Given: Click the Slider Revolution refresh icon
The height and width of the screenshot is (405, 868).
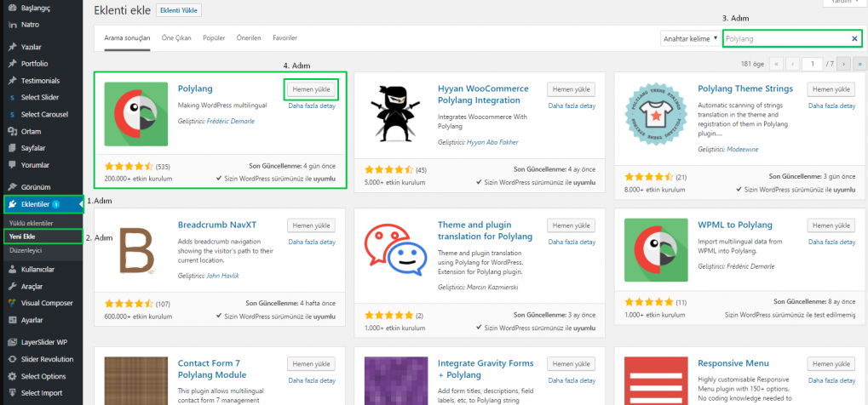Looking at the screenshot, I should pos(12,359).
